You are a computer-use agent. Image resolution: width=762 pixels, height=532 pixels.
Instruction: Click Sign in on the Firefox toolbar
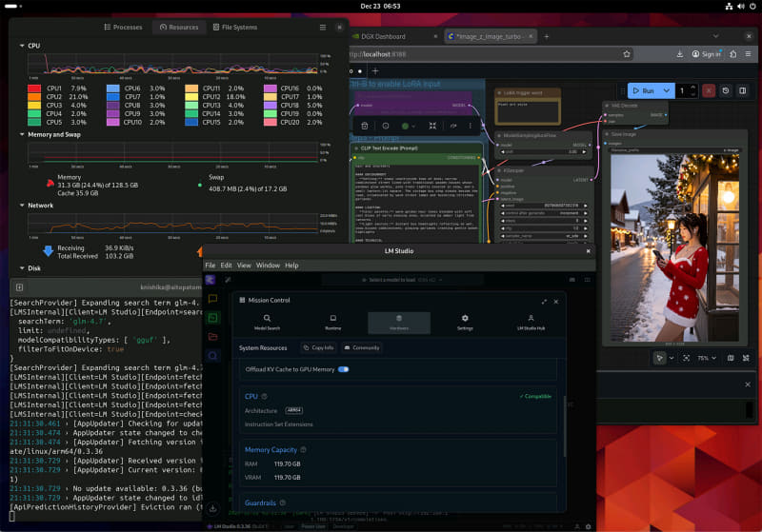[706, 54]
